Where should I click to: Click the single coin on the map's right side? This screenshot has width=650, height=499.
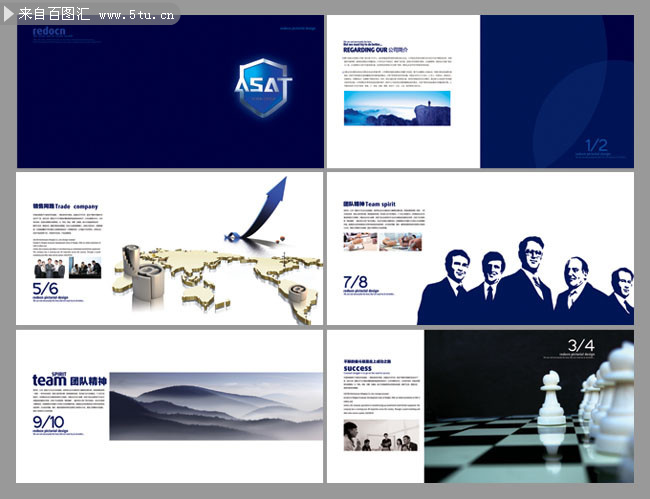[298, 293]
